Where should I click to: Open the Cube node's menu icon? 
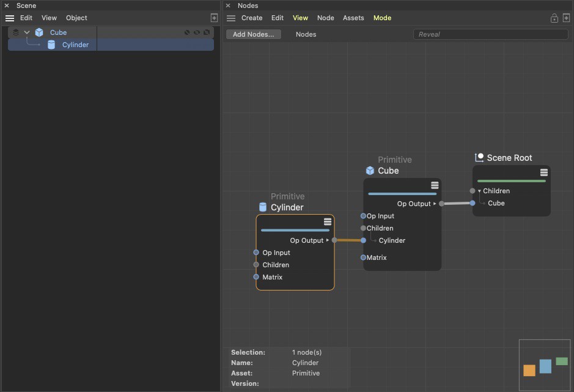click(x=435, y=185)
